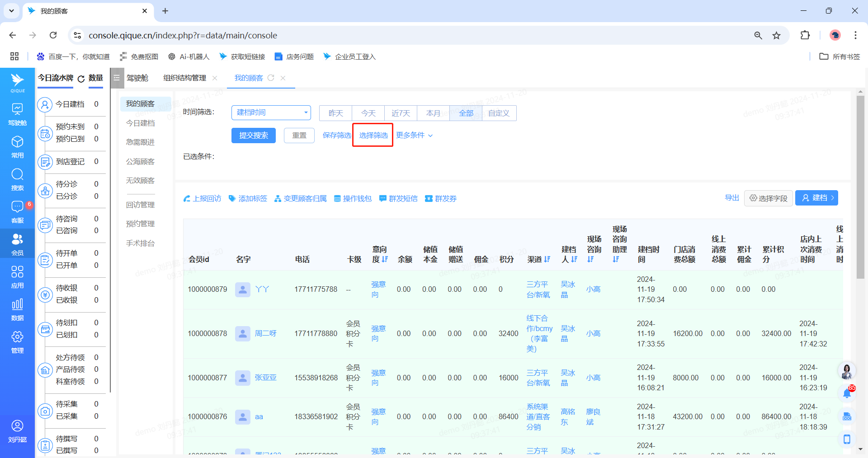Click the 搜索 magnifier icon in sidebar
The image size is (868, 458).
pos(17,175)
